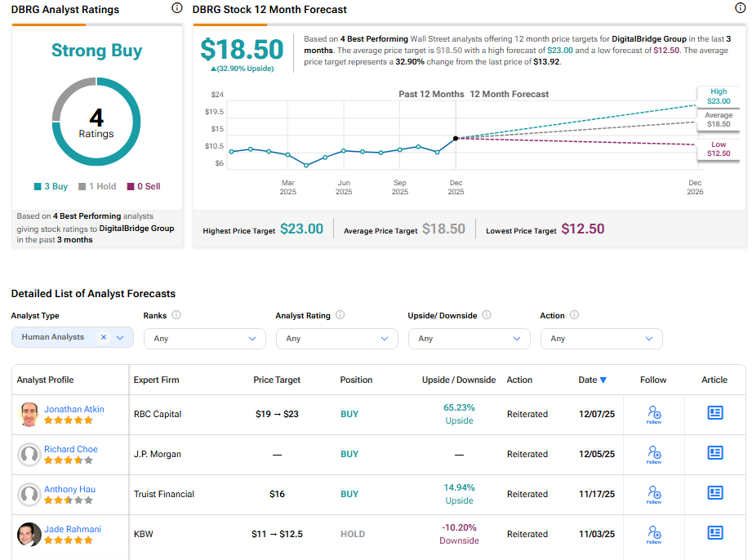The image size is (752, 560).
Task: Open Anthony Hau analyst profile link
Action: (x=69, y=489)
